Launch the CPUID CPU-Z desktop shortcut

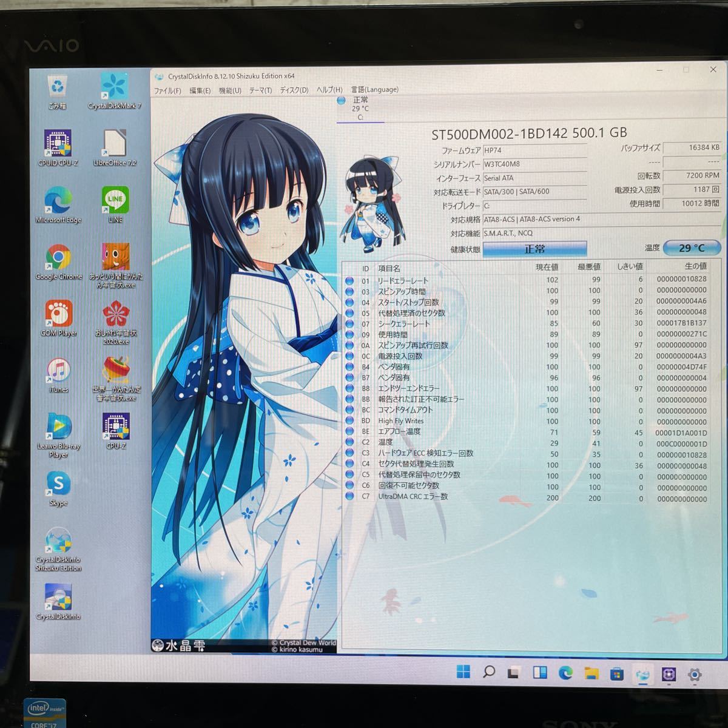point(58,149)
